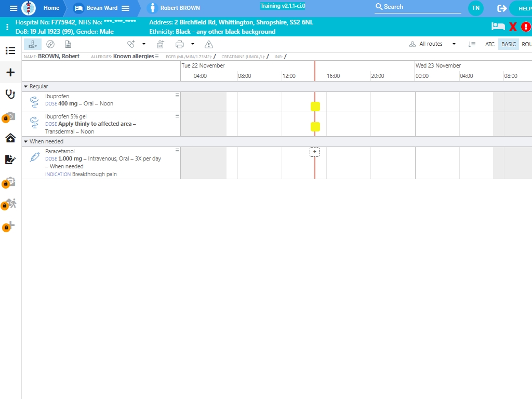Click the add prescription pill icon
Image resolution: width=532 pixels, height=399 pixels.
(x=131, y=44)
